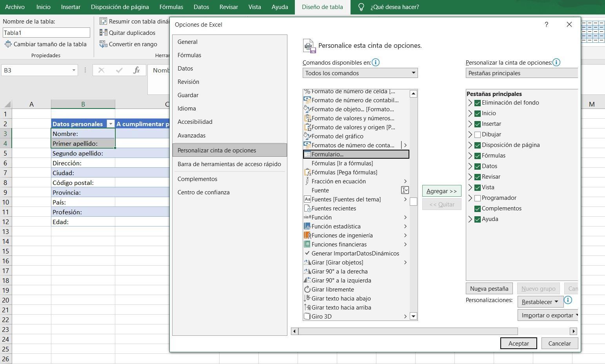Switch to the Diseño de tabla ribbon tab
This screenshot has width=605, height=364.
click(322, 7)
